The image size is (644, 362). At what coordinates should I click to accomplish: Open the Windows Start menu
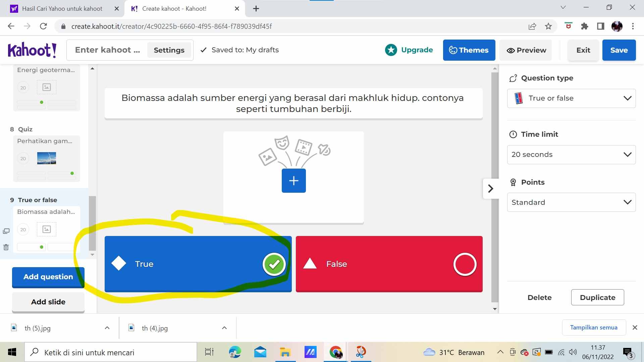tap(12, 352)
